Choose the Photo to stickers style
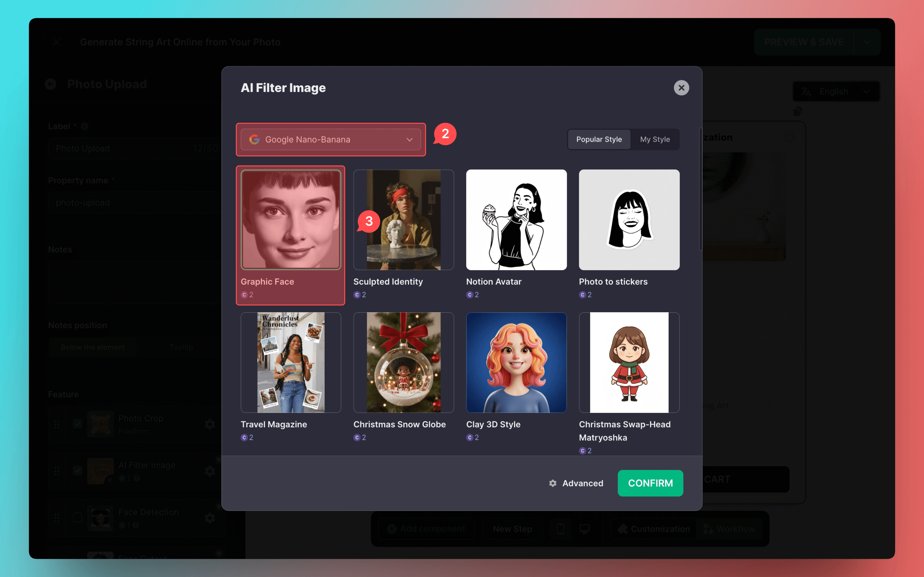This screenshot has height=577, width=924. (x=629, y=220)
